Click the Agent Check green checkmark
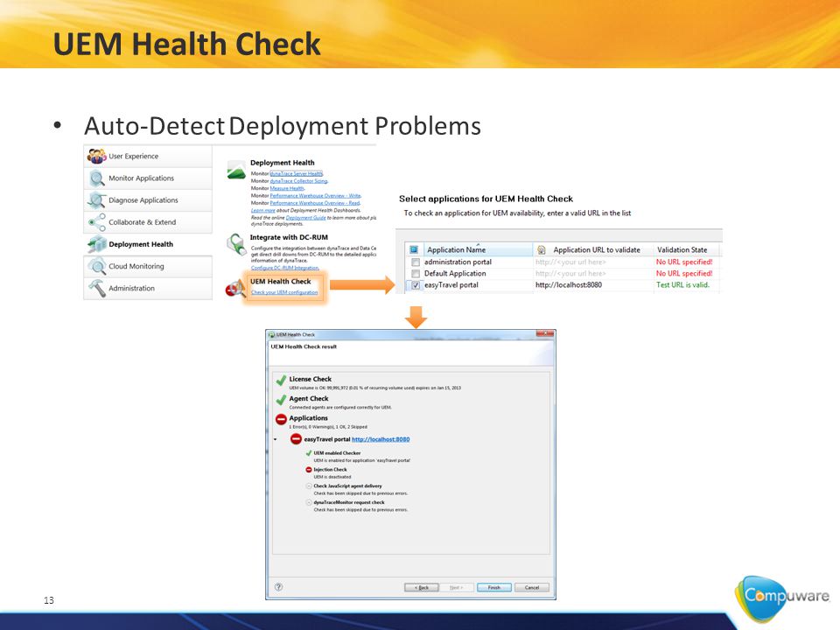Image resolution: width=840 pixels, height=630 pixels. [x=281, y=400]
